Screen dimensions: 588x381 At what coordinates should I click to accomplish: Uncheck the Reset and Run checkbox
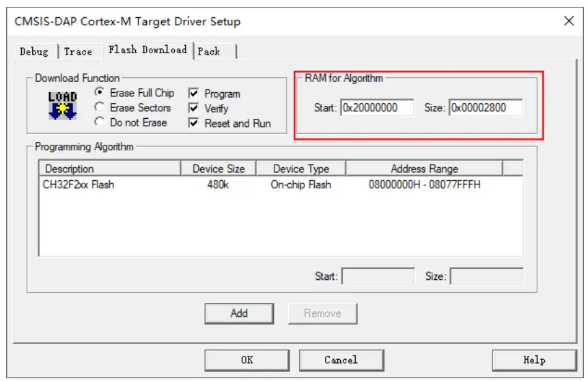(x=193, y=123)
